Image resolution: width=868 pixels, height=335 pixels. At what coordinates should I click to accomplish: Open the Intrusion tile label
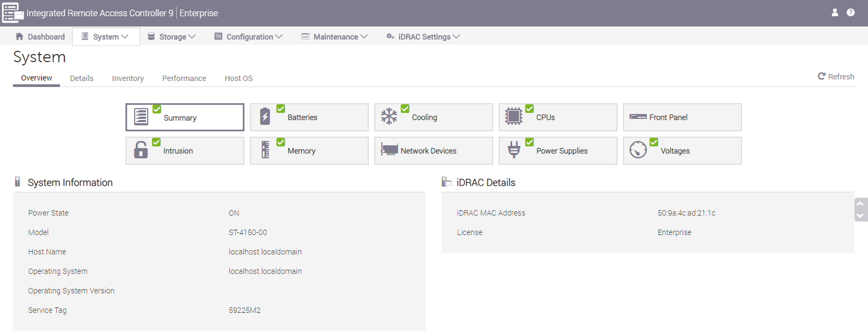point(178,151)
